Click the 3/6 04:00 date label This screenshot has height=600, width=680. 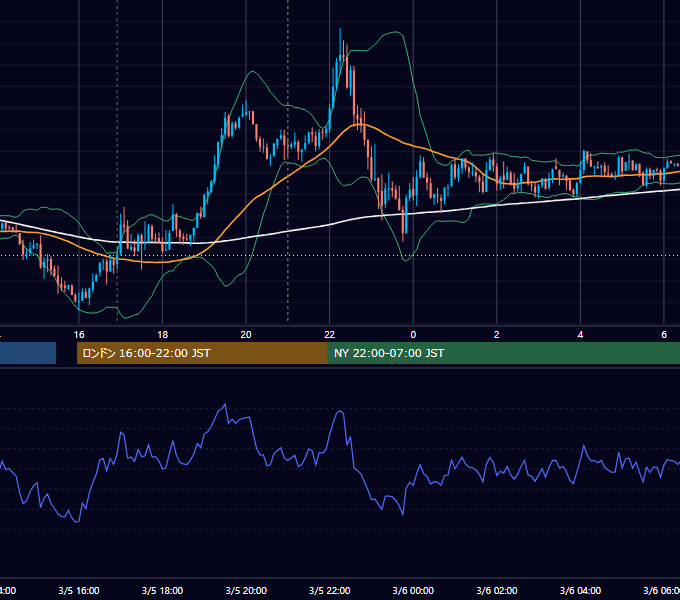[x=580, y=590]
